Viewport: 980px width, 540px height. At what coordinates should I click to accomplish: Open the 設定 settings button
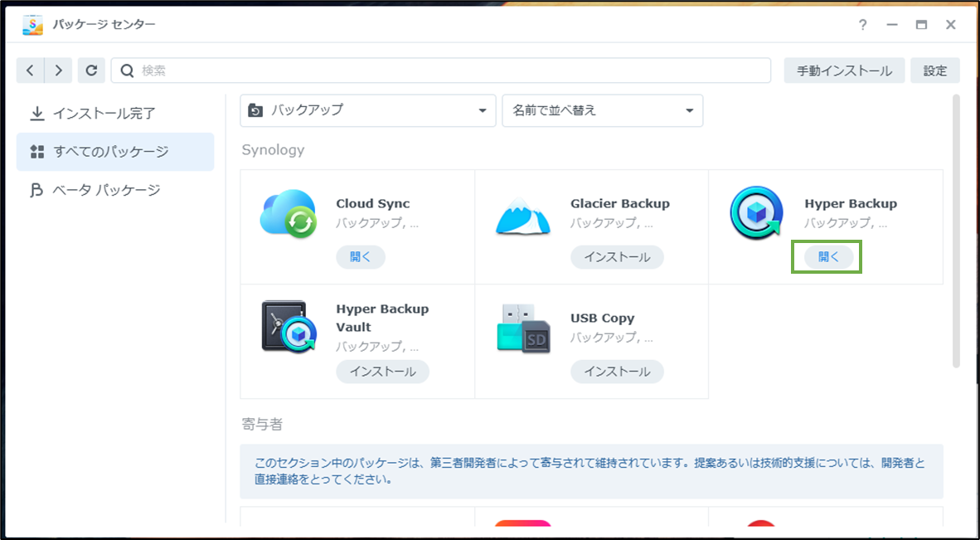coord(935,71)
